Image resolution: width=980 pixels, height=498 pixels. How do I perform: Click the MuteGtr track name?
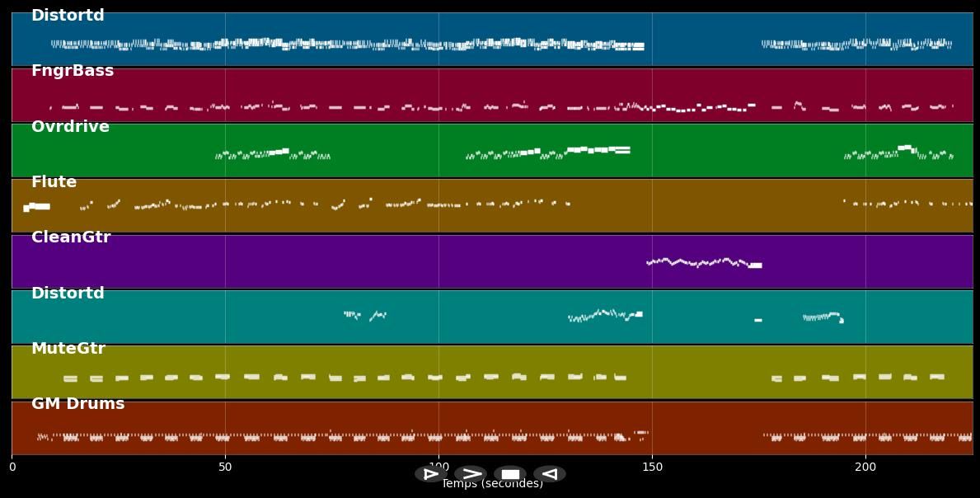point(68,349)
